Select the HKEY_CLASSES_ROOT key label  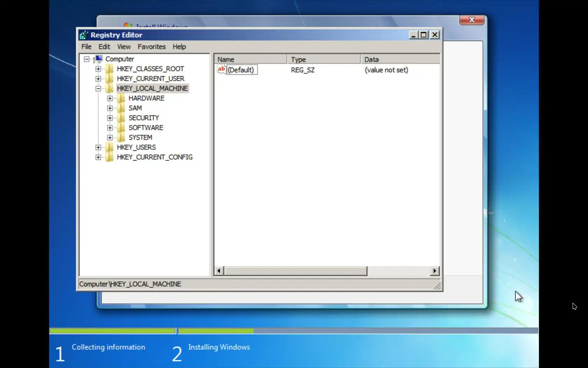(150, 69)
